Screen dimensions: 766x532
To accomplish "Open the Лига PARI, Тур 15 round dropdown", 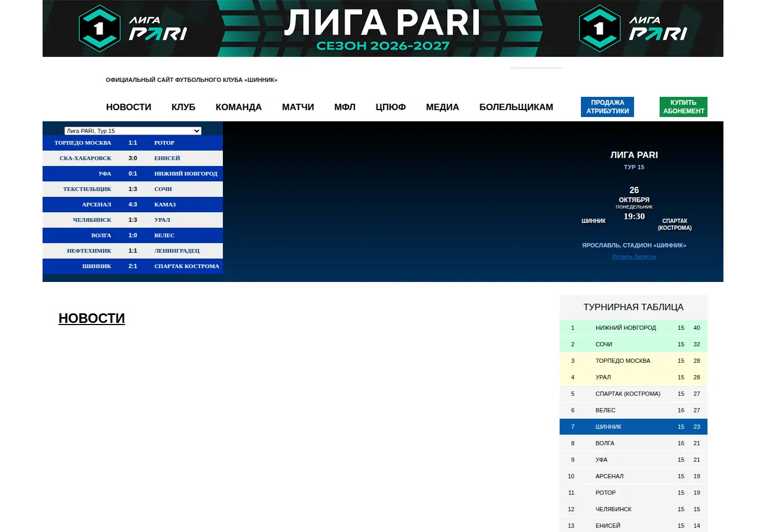I will [x=133, y=131].
